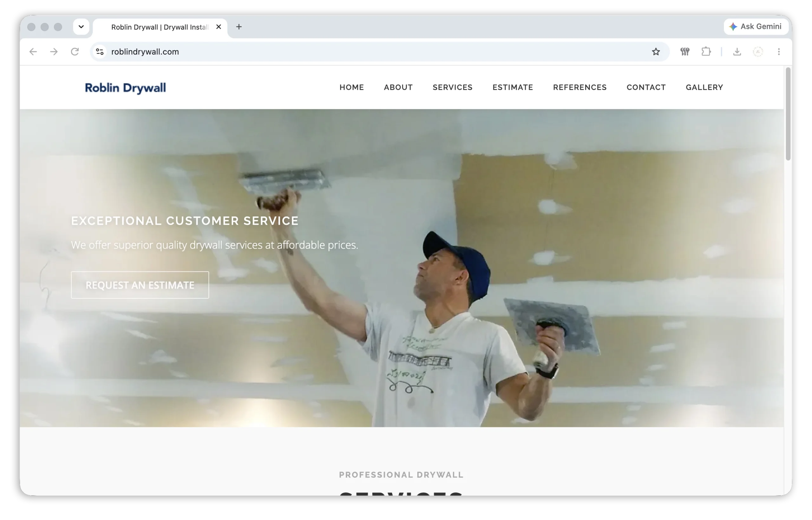Bookmark this page with star icon
The image size is (812, 520).
coord(656,52)
